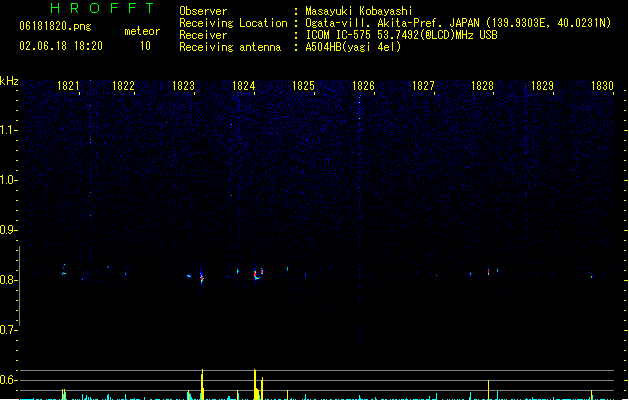Click the Ogata-vill. Akita-Pref. JAPAN location text

(x=458, y=23)
